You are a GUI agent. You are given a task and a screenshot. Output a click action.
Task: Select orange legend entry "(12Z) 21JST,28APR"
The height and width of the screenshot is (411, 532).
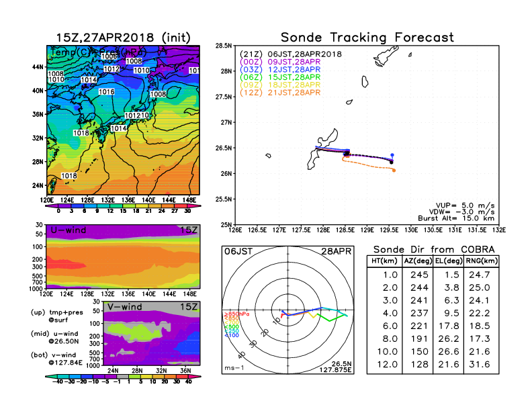point(280,93)
